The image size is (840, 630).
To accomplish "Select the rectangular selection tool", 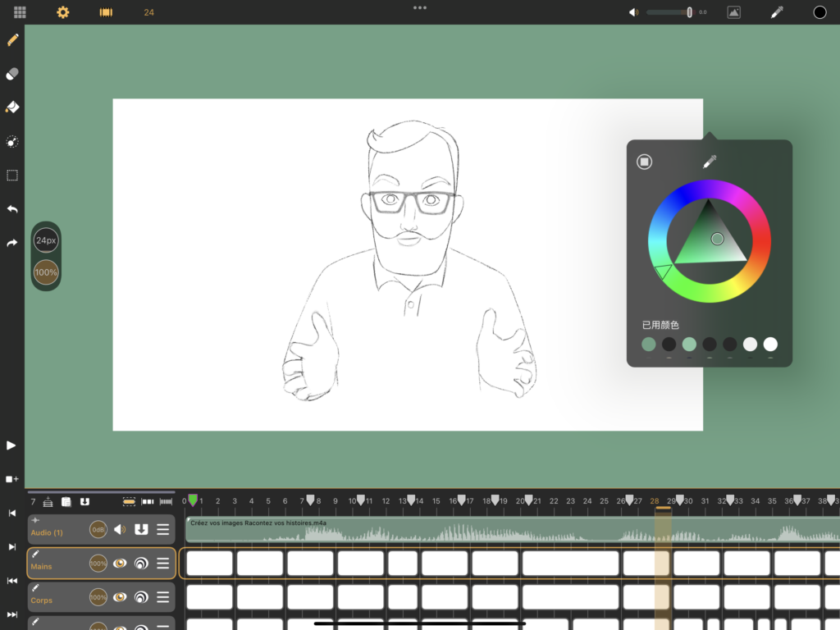I will pyautogui.click(x=12, y=176).
